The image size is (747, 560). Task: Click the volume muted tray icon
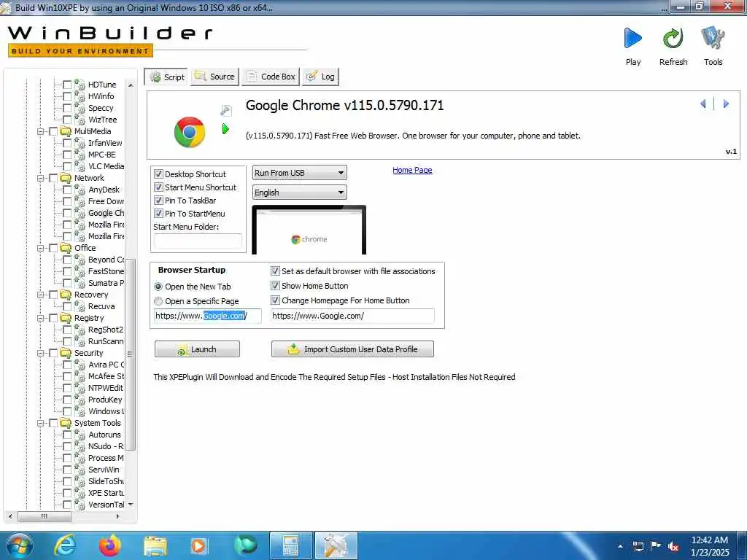(x=673, y=546)
